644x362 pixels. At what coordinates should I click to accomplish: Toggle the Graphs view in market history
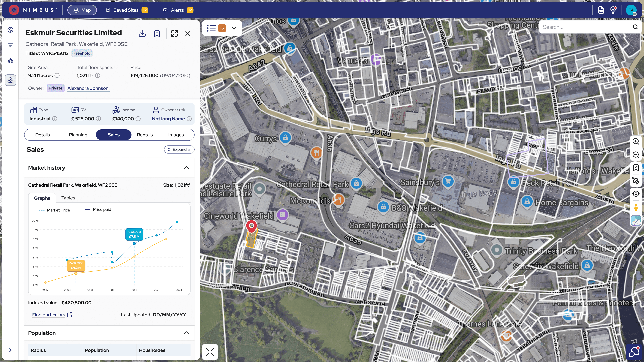point(42,198)
